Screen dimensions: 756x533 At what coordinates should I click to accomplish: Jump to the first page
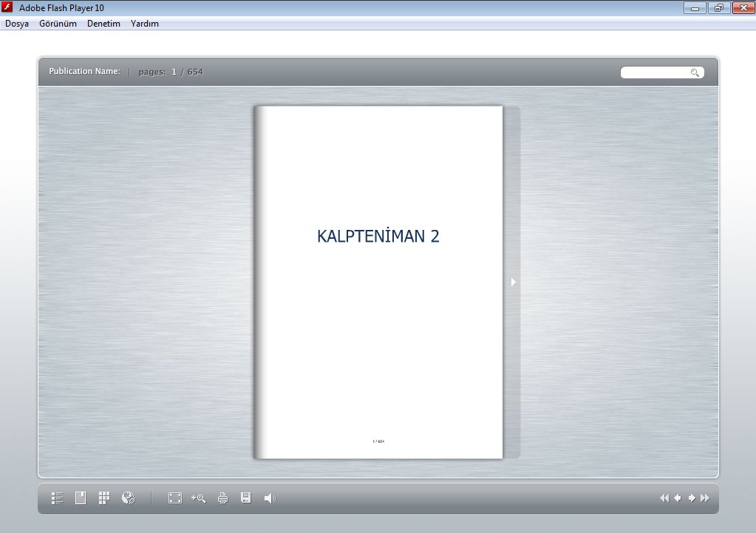click(664, 498)
